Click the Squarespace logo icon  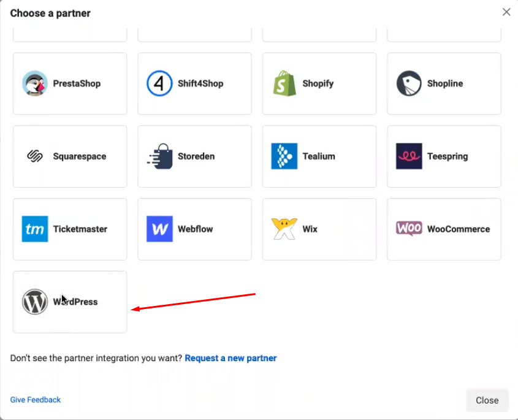(x=35, y=156)
